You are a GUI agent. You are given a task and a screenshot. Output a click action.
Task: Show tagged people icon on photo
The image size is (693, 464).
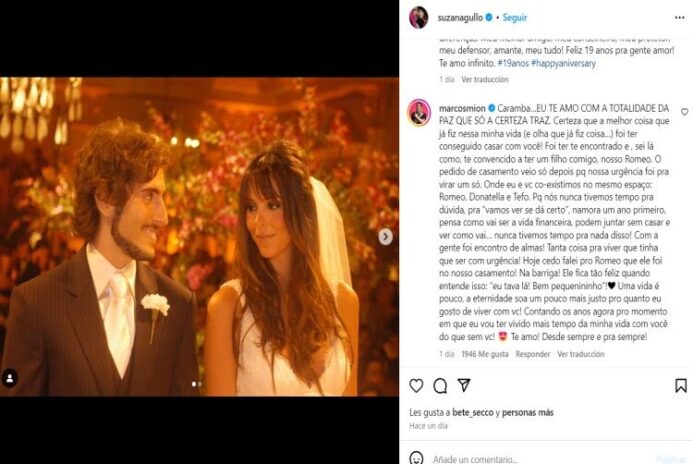(9, 378)
